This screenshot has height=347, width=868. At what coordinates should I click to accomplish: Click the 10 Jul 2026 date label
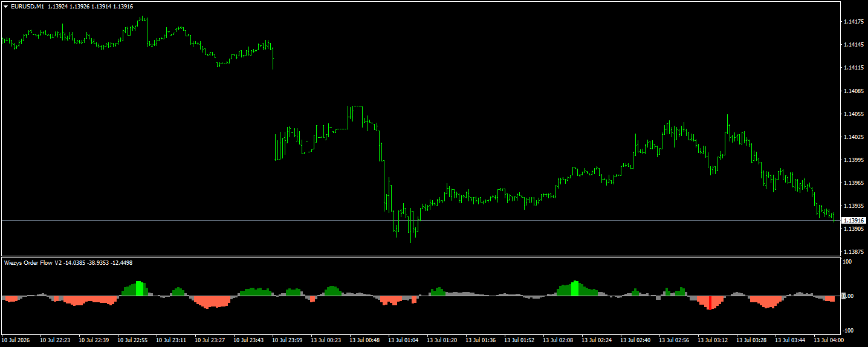click(16, 340)
